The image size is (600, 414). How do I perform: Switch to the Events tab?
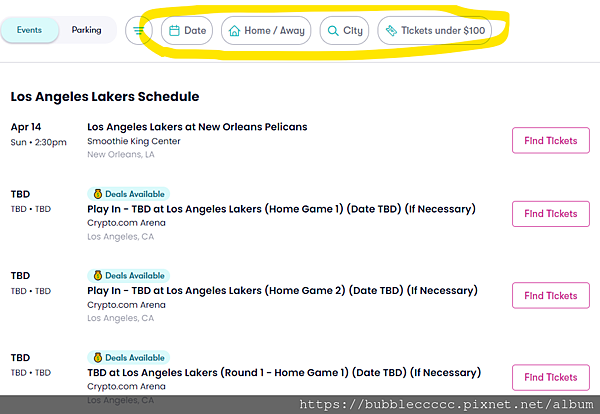pos(29,30)
